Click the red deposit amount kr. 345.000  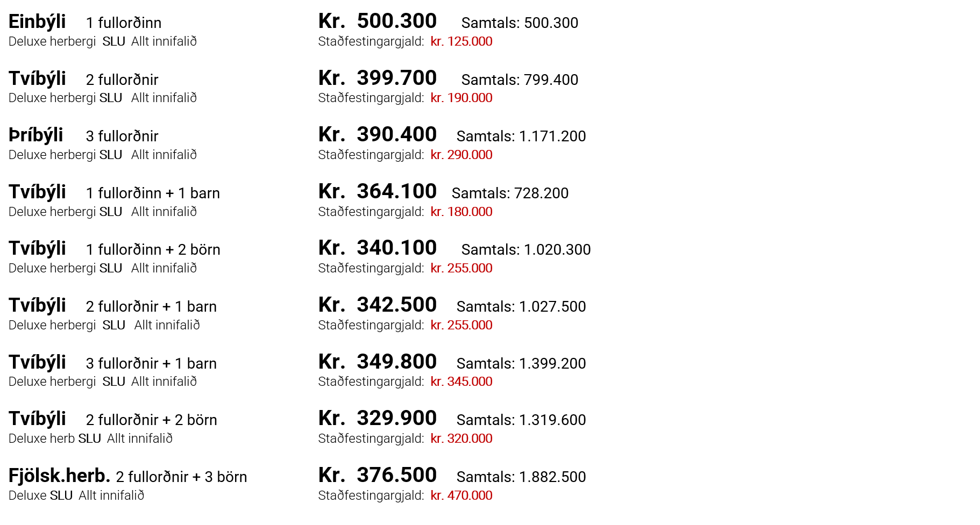(461, 382)
